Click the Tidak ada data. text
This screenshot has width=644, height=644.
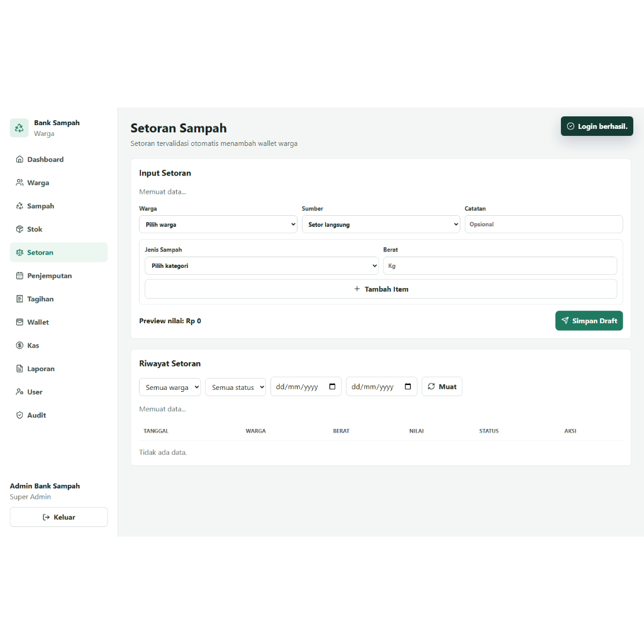coord(163,452)
